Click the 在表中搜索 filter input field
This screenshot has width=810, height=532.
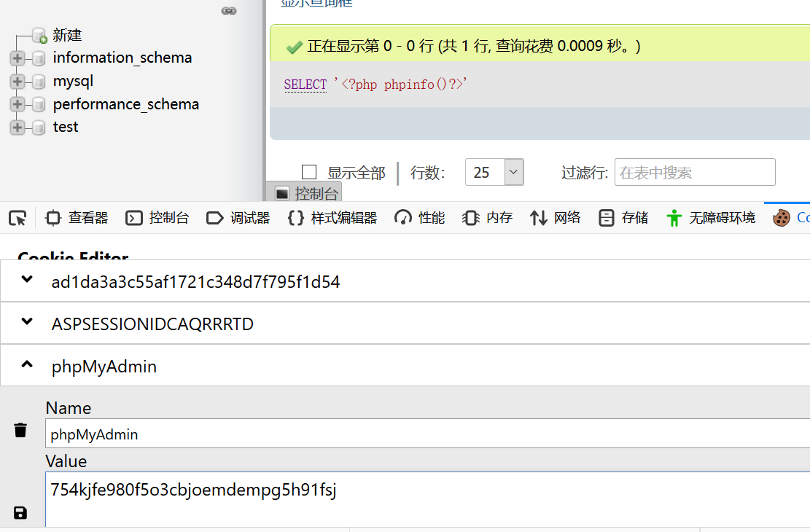(694, 173)
